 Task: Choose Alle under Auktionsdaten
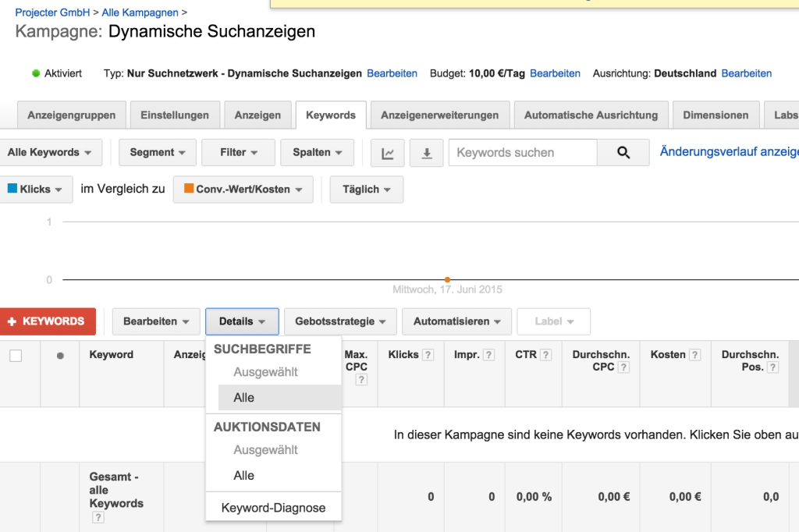point(243,475)
